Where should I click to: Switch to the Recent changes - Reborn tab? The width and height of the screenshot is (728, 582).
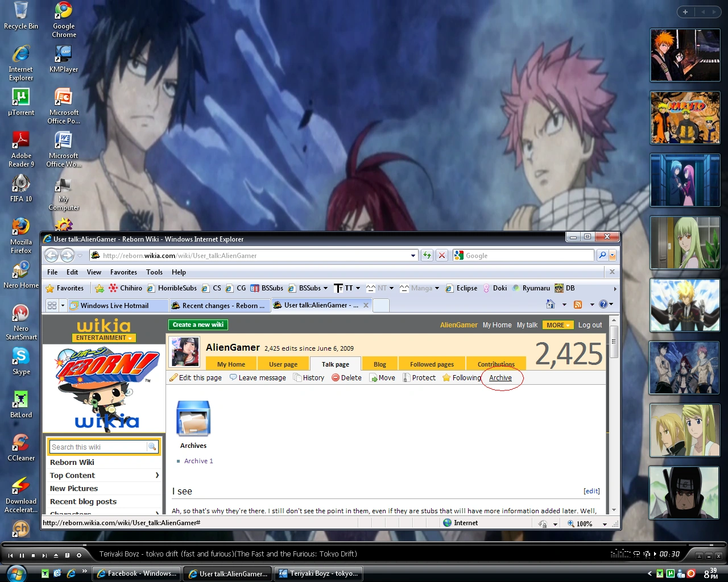pos(220,305)
